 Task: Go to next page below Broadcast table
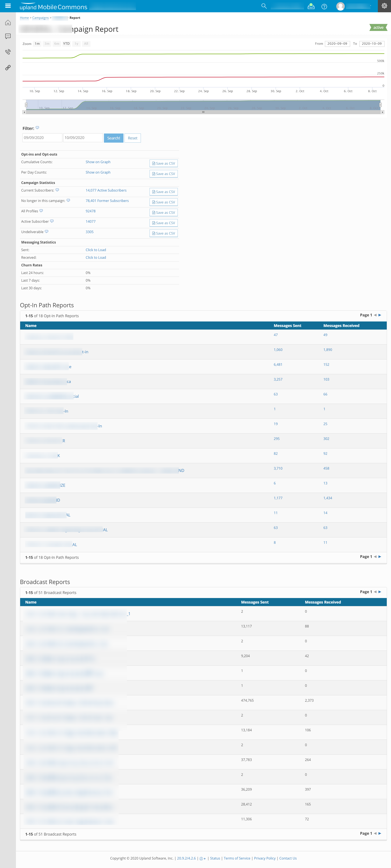tap(380, 833)
